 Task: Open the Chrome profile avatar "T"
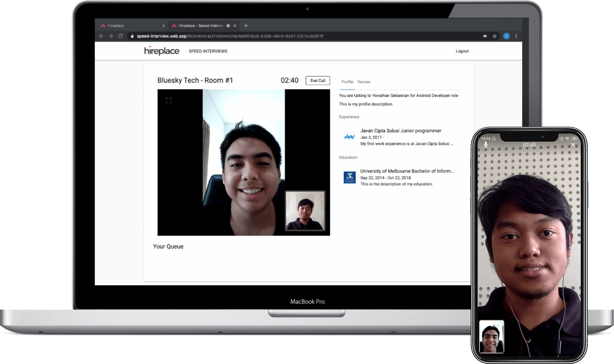(507, 36)
